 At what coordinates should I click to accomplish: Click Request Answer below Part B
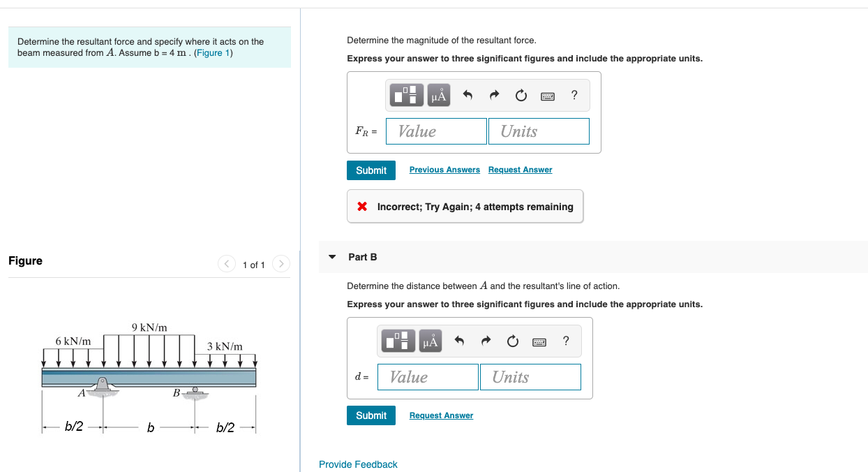440,415
